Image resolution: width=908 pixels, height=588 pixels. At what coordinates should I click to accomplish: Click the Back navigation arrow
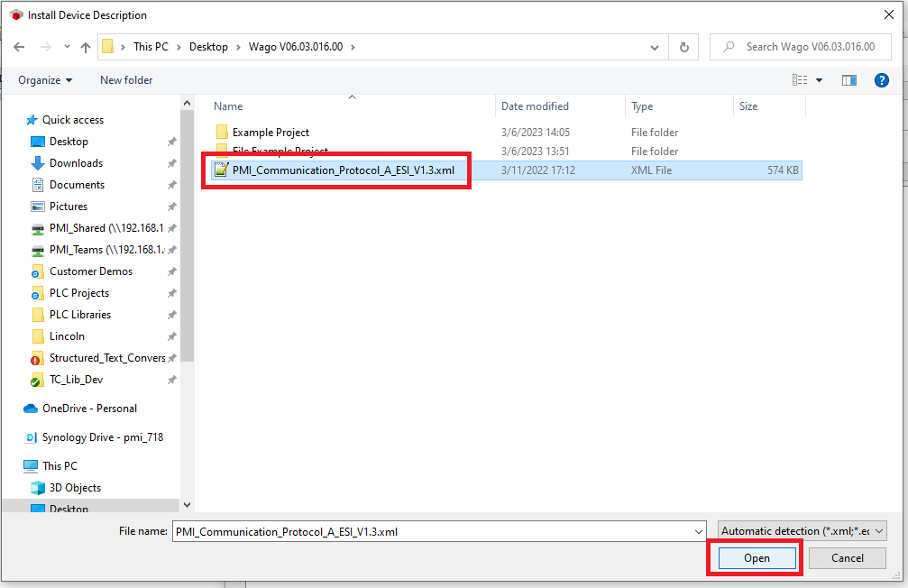19,47
